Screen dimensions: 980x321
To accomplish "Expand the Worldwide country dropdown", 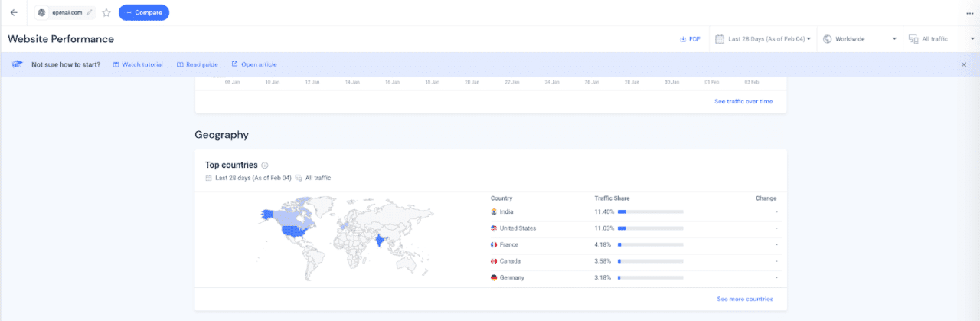I will (859, 39).
